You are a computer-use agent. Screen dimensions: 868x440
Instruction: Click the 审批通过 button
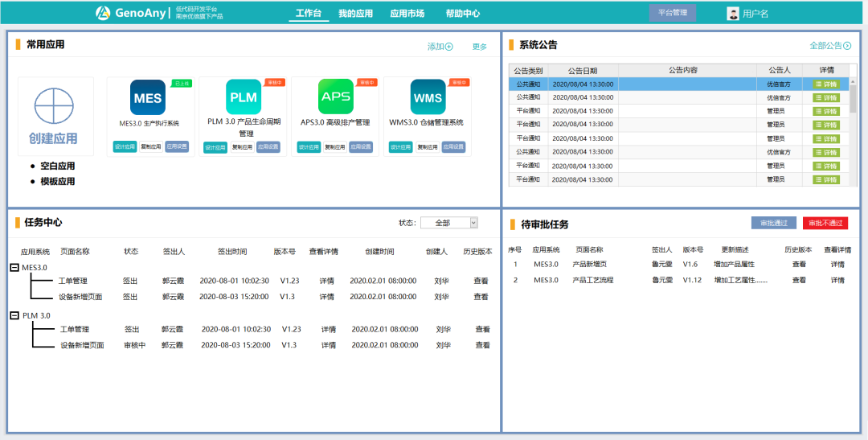coord(773,223)
